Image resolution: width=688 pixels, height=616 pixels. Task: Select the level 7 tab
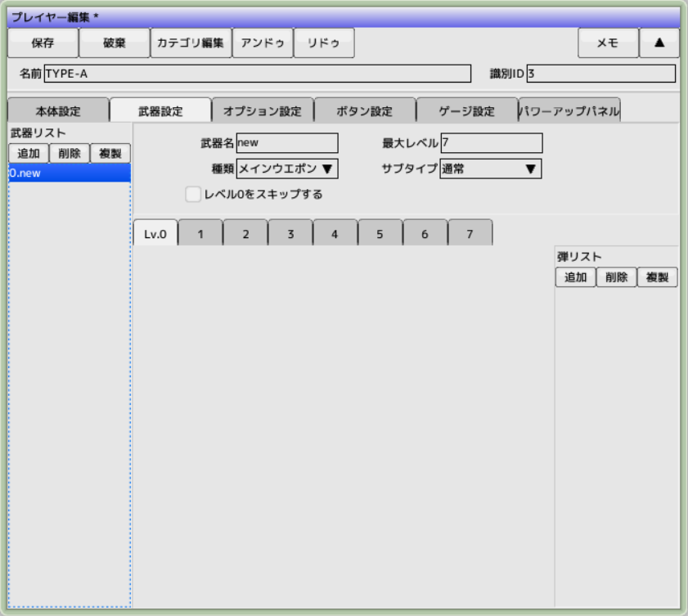(469, 234)
